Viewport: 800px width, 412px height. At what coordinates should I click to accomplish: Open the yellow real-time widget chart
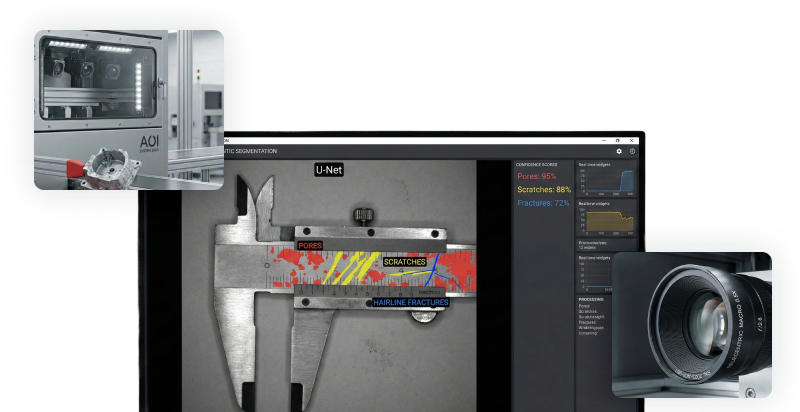pyautogui.click(x=606, y=218)
